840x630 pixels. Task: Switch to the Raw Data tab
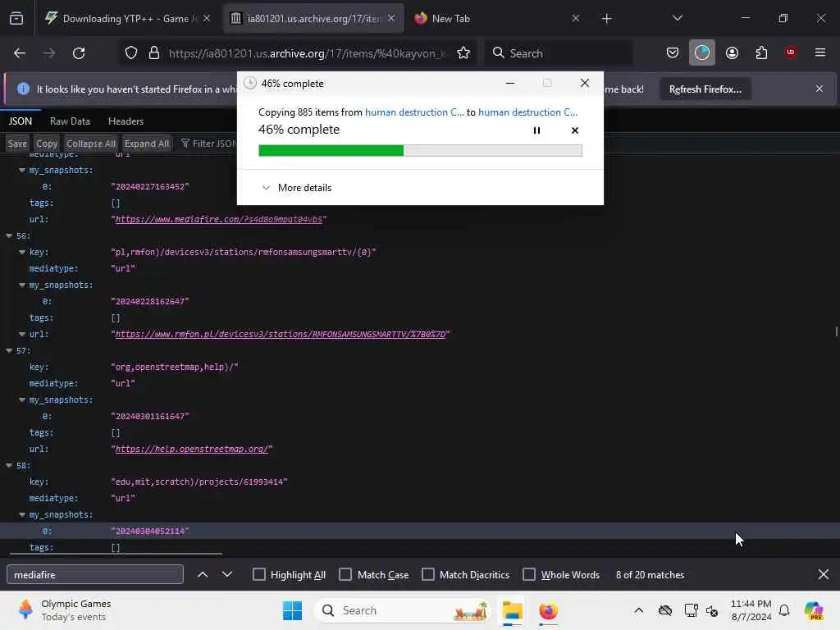pyautogui.click(x=71, y=121)
